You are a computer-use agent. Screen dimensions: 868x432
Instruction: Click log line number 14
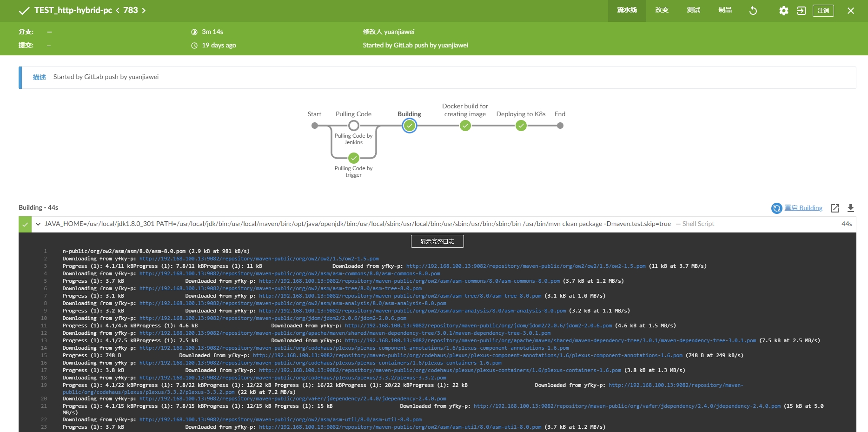(x=44, y=348)
